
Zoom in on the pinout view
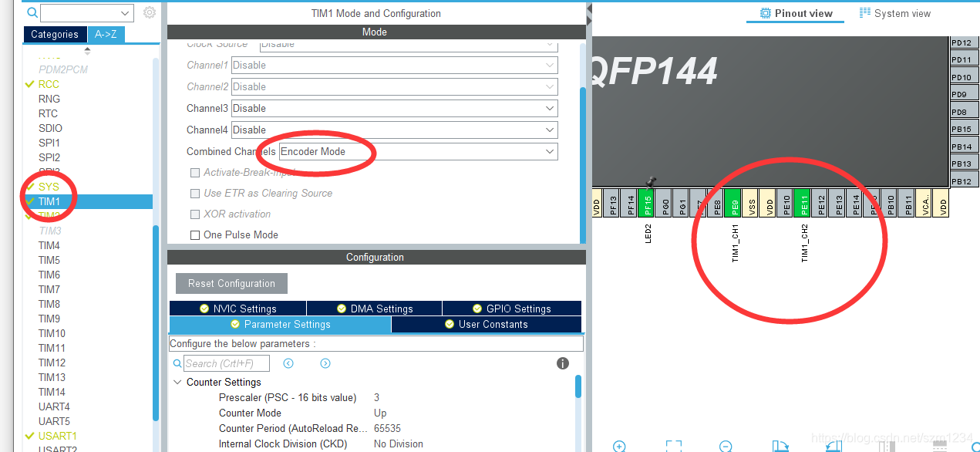619,446
